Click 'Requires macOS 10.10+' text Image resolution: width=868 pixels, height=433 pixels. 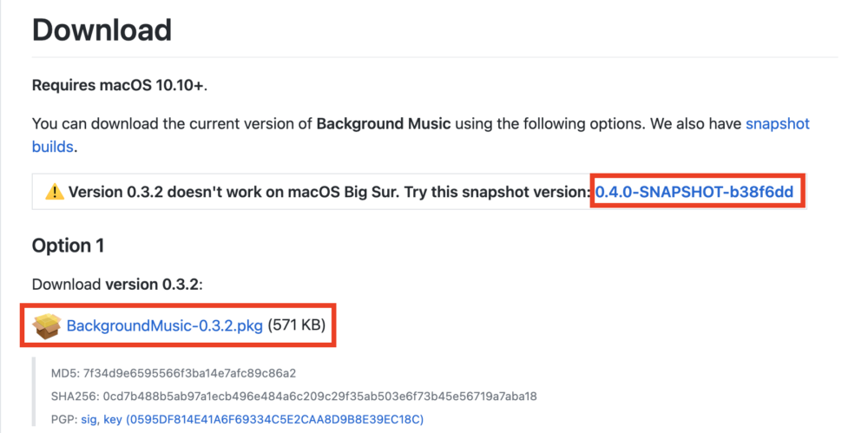120,85
